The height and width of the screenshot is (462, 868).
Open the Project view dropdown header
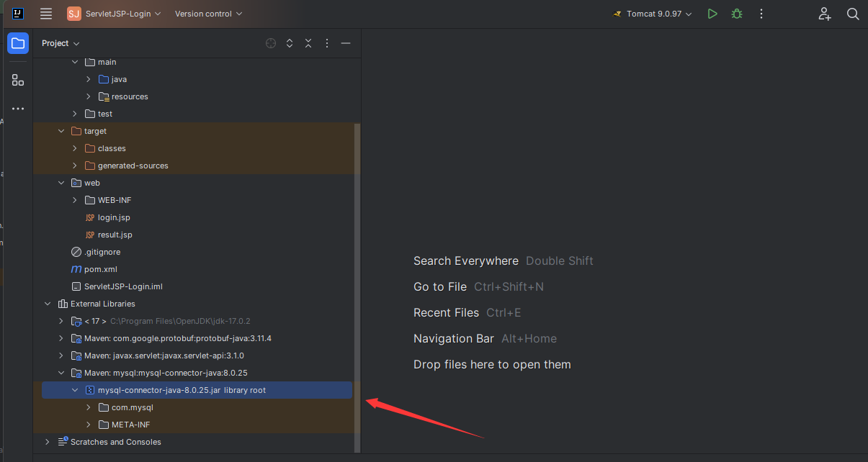click(x=61, y=43)
